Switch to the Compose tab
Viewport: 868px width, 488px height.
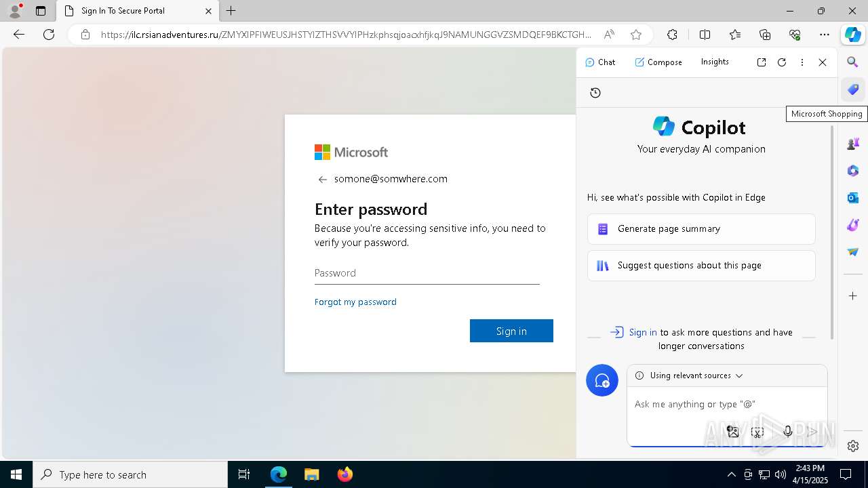point(658,62)
